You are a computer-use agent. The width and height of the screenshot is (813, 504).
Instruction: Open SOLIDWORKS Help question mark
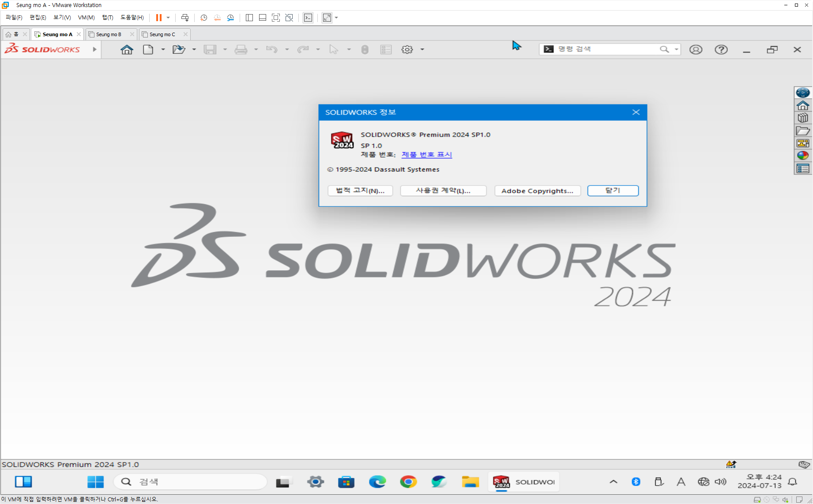coord(721,49)
